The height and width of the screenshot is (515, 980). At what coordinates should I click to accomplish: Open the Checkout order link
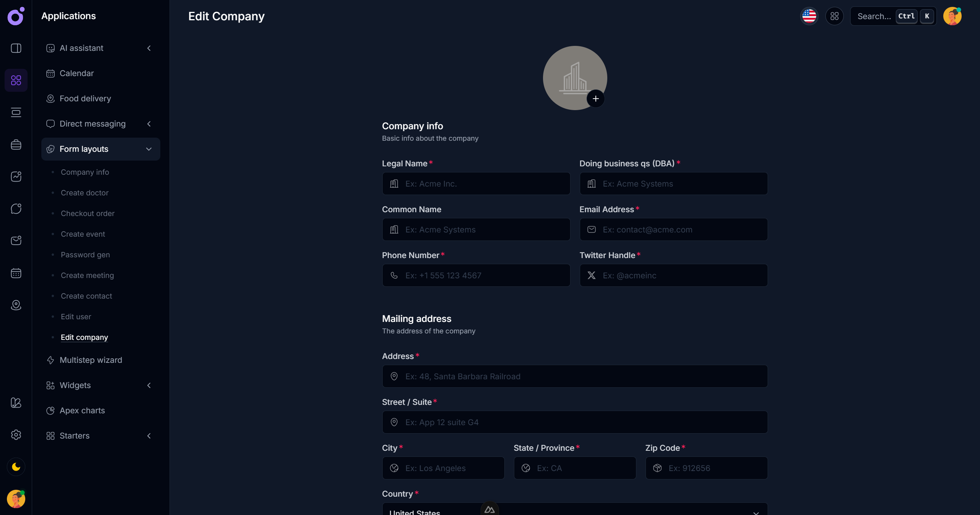coord(88,213)
